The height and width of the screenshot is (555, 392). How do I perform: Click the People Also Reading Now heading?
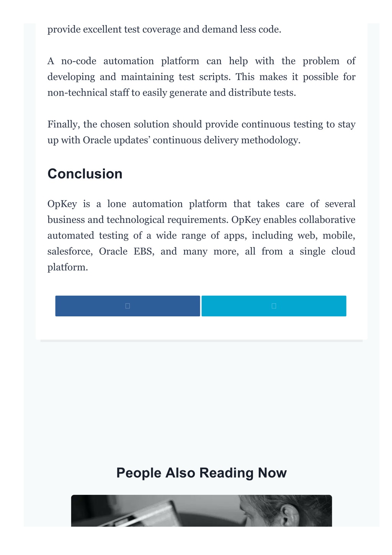(201, 473)
